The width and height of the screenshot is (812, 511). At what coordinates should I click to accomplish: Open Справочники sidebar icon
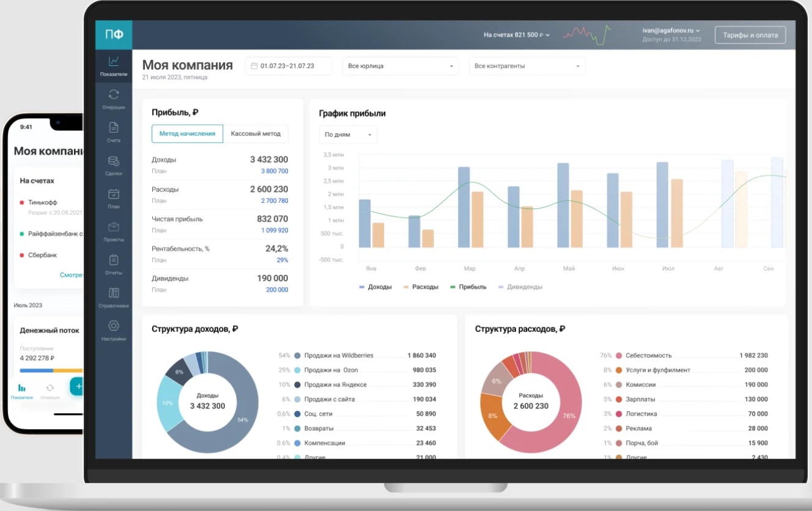[114, 293]
